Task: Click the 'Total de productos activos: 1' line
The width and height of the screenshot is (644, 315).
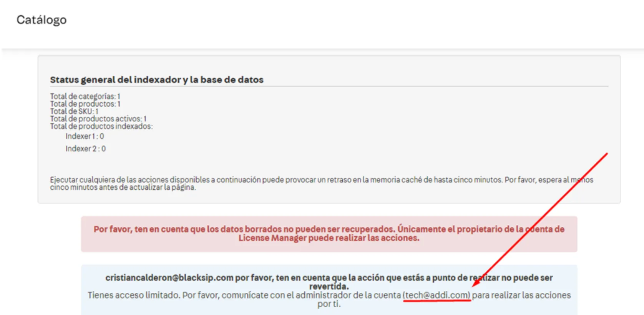Action: [x=98, y=119]
